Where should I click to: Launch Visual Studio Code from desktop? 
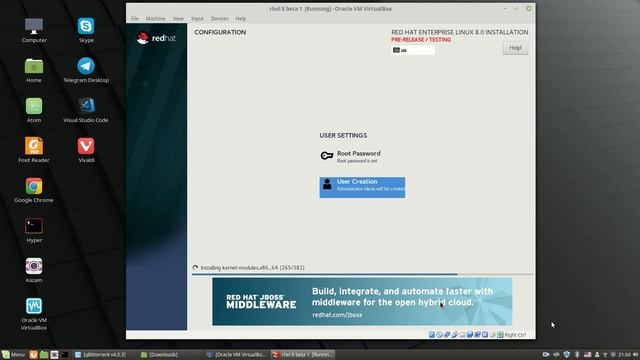coord(86,105)
